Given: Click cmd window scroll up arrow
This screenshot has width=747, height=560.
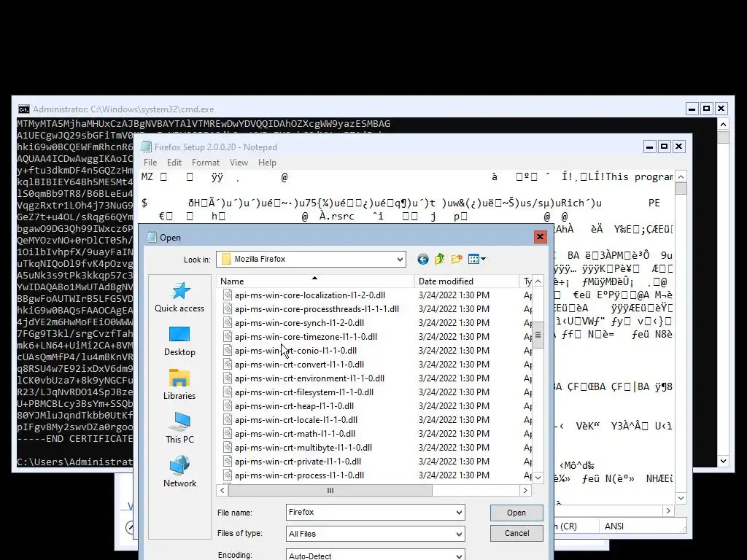Looking at the screenshot, I should [x=723, y=124].
